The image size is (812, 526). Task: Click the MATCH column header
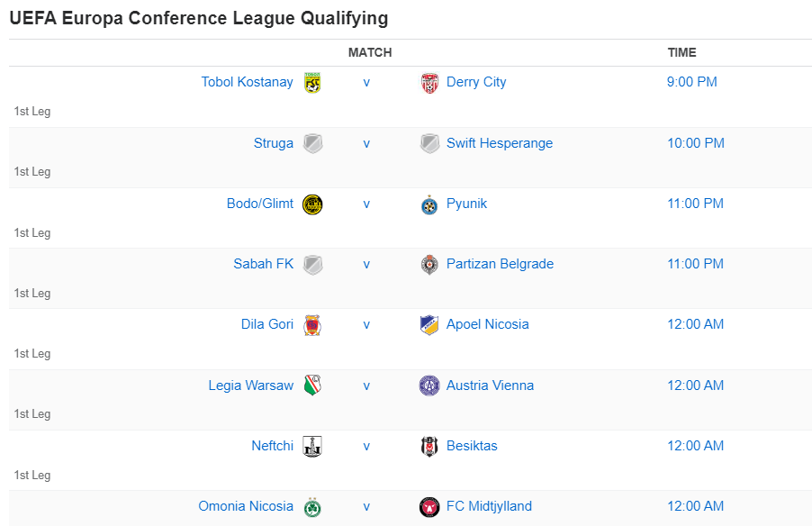click(369, 52)
